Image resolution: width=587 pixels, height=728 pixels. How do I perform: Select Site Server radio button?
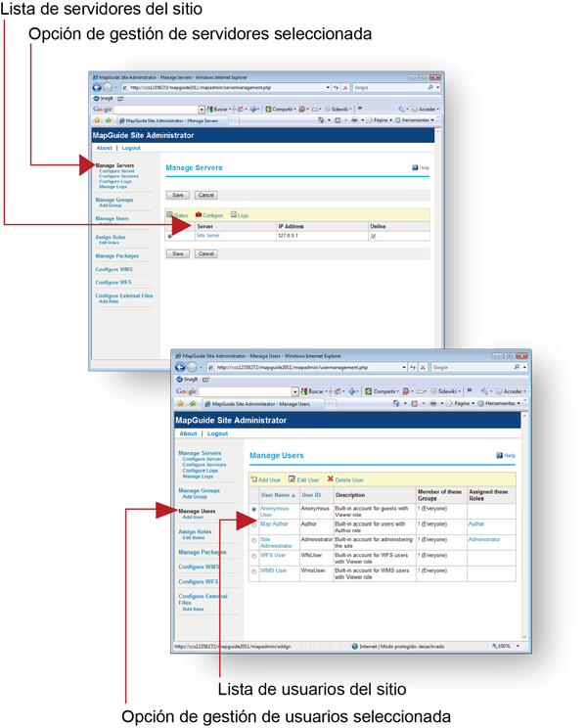169,237
